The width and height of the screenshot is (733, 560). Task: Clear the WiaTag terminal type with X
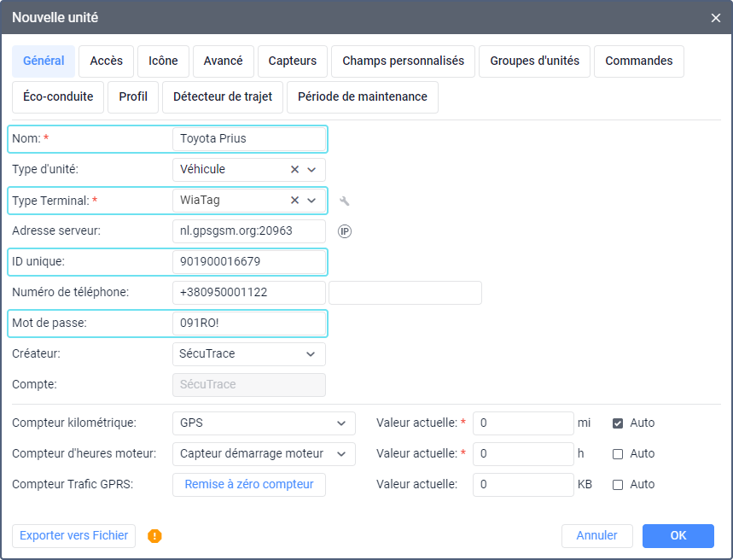(x=295, y=201)
